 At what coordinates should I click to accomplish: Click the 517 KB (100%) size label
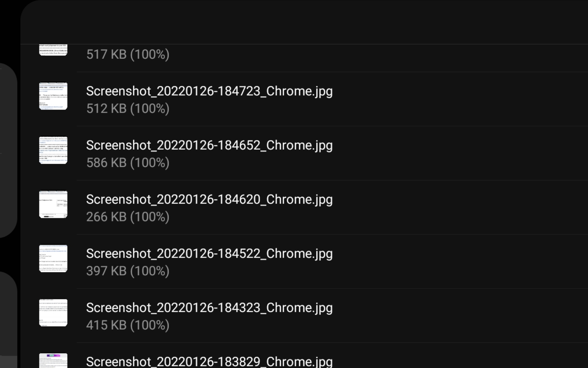(x=128, y=55)
